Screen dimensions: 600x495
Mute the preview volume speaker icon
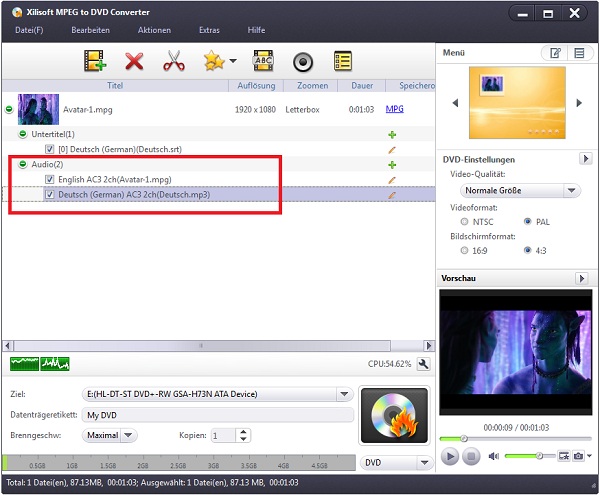pos(494,456)
